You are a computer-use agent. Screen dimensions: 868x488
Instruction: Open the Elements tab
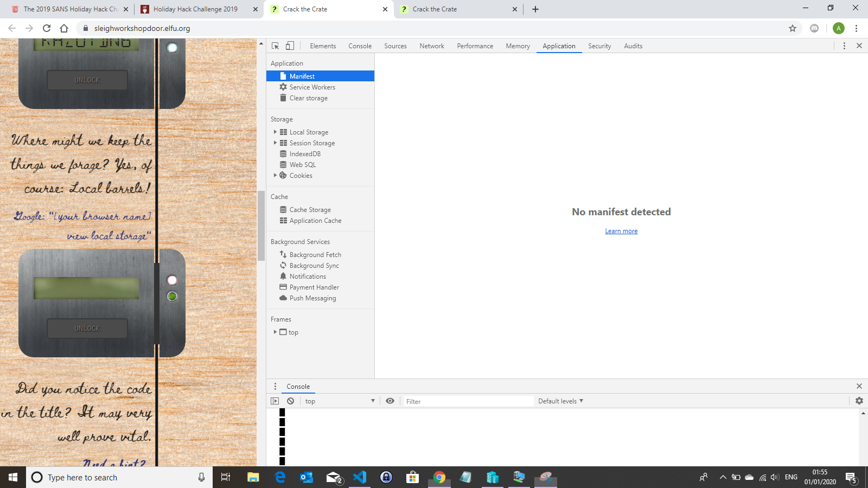pyautogui.click(x=323, y=46)
